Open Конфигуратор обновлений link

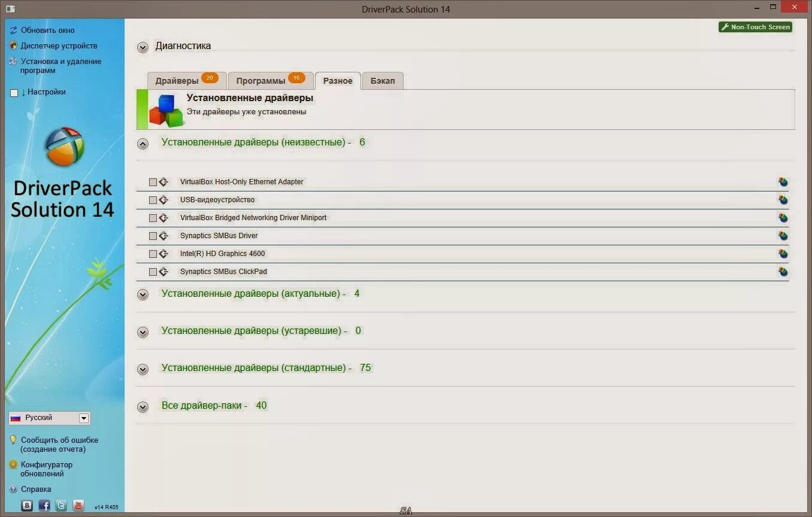click(46, 469)
